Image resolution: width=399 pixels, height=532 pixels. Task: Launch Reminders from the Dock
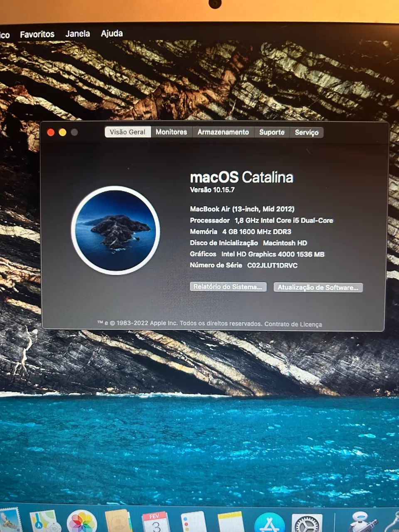194,522
